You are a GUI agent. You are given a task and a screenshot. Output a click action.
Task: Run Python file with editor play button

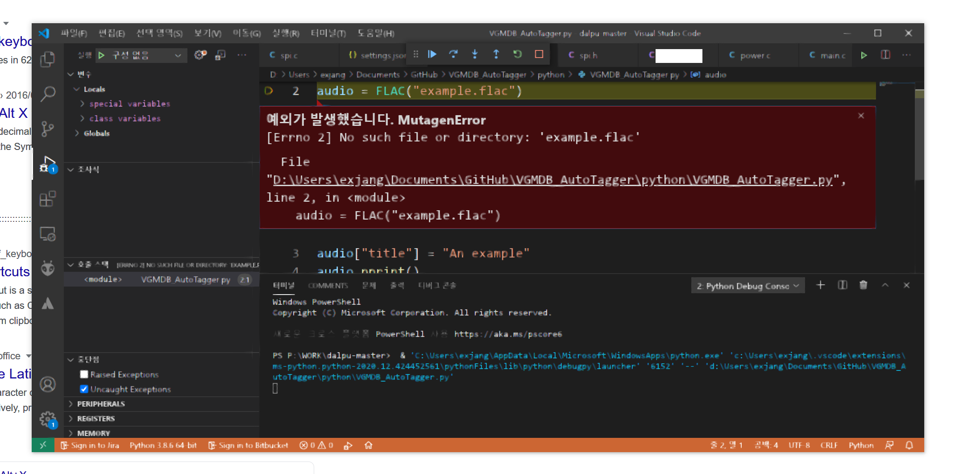pyautogui.click(x=864, y=55)
